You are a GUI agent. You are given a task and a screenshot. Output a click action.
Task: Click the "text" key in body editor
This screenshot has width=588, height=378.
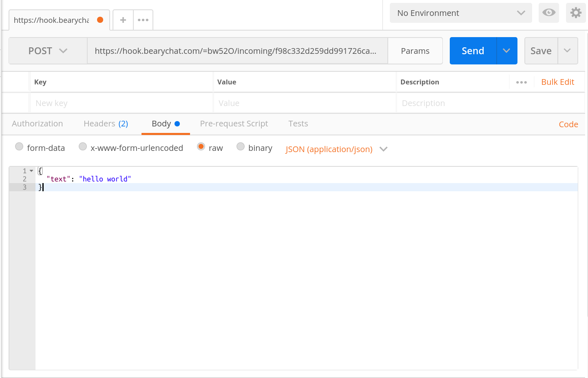tap(58, 179)
